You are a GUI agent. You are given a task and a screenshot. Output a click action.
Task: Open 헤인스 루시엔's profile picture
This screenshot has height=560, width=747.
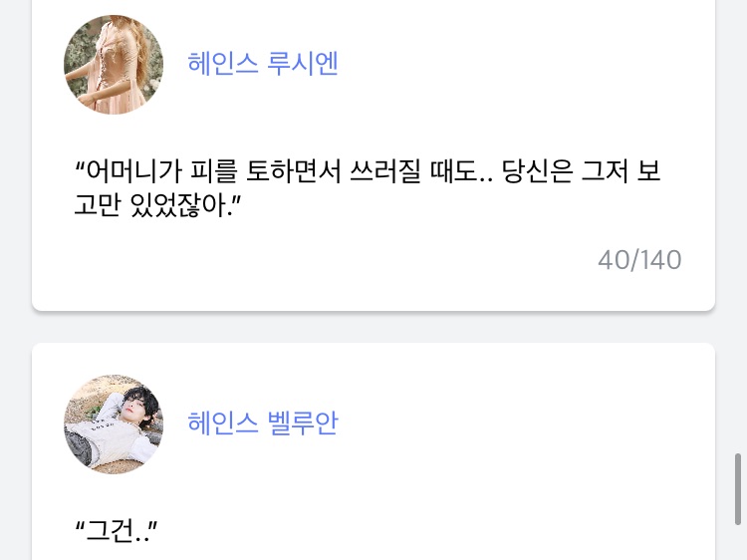coord(114,65)
